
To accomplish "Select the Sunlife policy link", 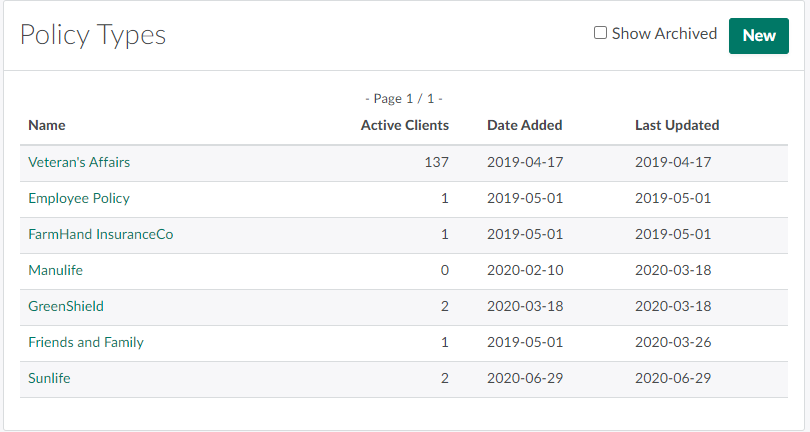I will coord(50,378).
